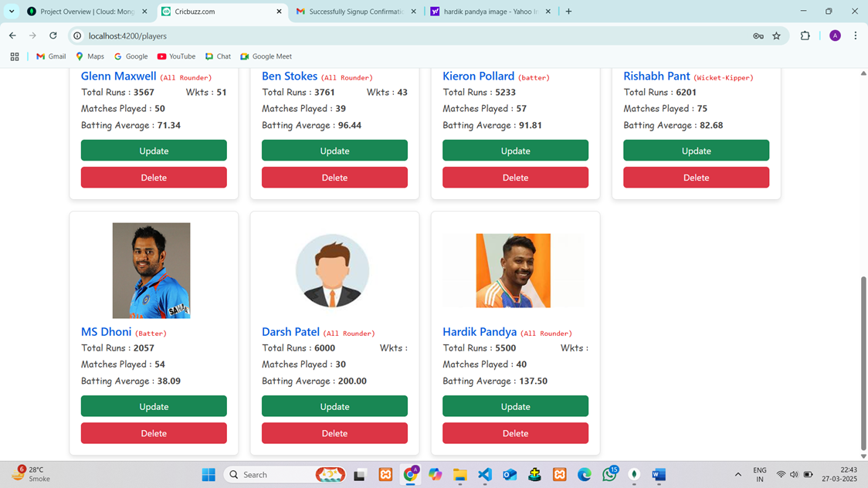Launch WhatsApp from the taskbar
Screen dimensions: 868x488
point(609,475)
